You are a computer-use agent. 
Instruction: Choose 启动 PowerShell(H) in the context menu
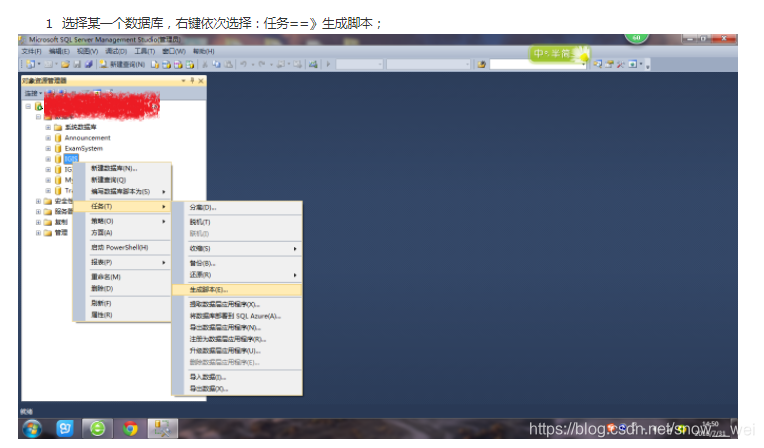click(x=122, y=248)
